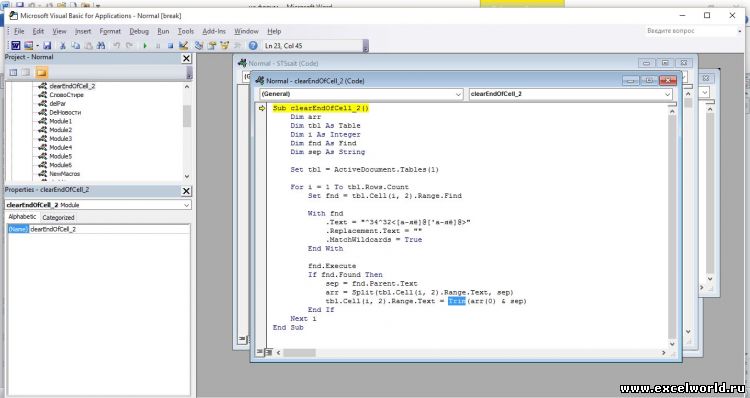
Task: Select Module5 in project tree
Action: click(x=60, y=156)
